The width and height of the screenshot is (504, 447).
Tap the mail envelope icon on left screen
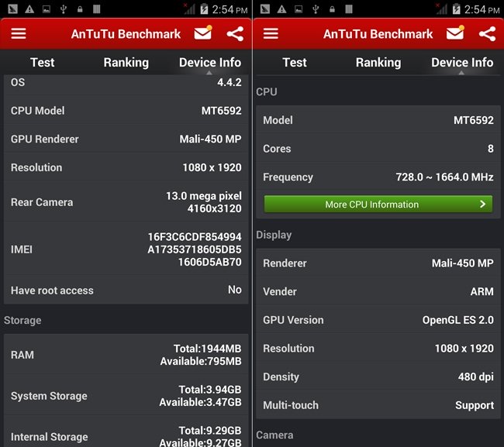point(203,34)
